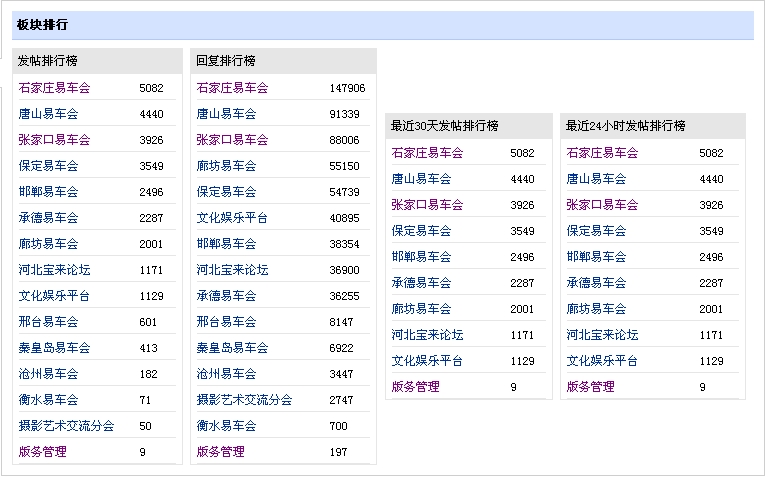Open 邢台易车会 in 回复排行榜
The height and width of the screenshot is (483, 771).
pos(227,322)
